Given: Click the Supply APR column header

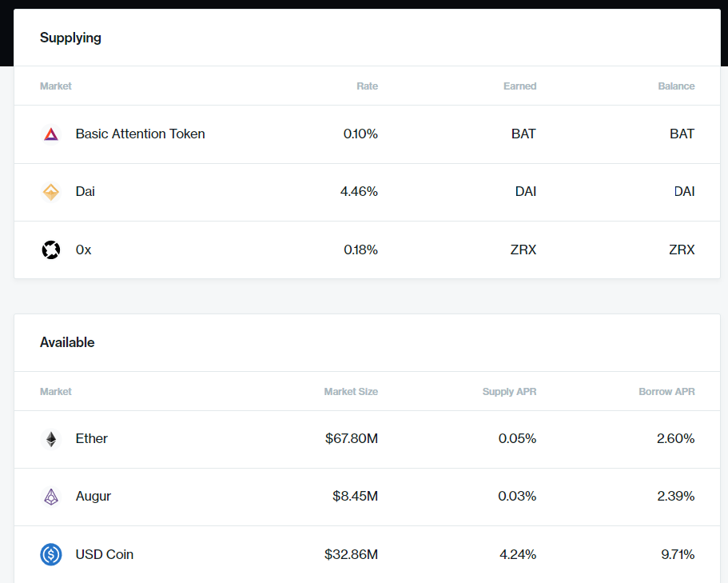Looking at the screenshot, I should click(509, 392).
